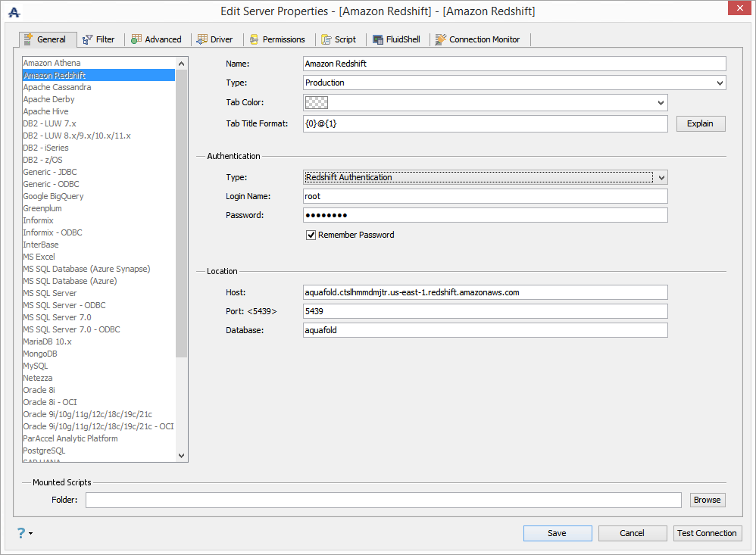Screen dimensions: 756x555
Task: Click the Permissions tab icon
Action: click(254, 39)
